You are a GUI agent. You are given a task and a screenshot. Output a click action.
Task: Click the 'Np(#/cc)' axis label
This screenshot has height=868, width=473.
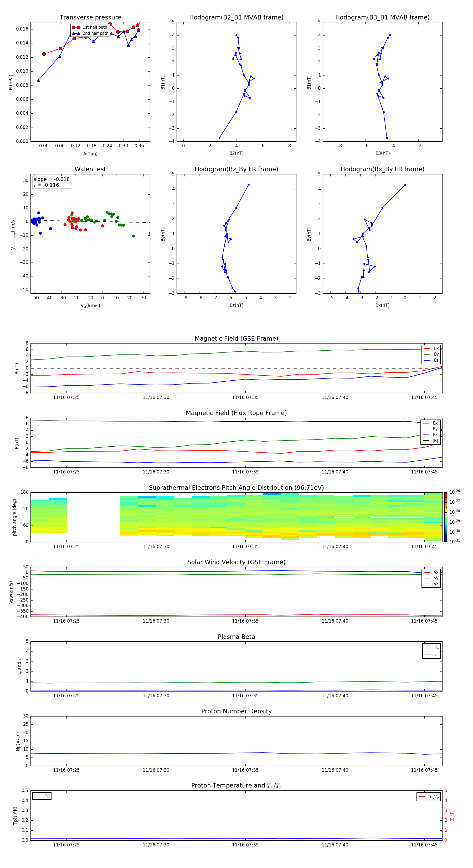[x=18, y=741]
